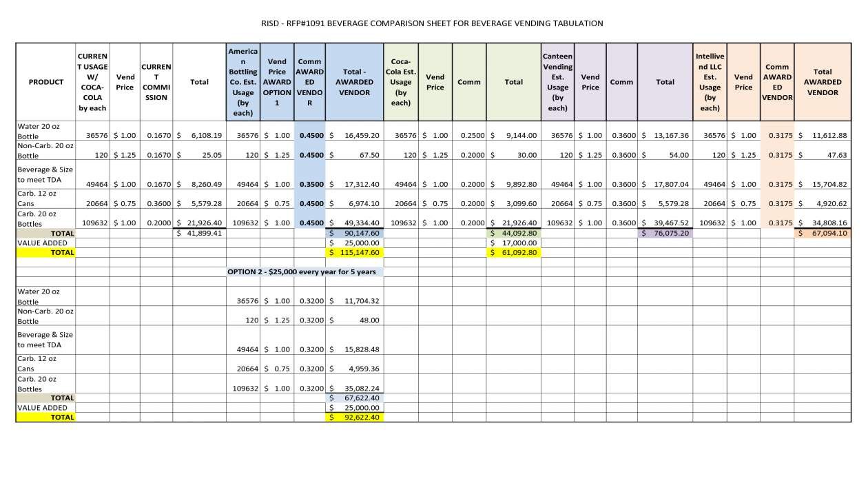Select the yellow $115,147.60 total cell
The image size is (868, 483).
[354, 253]
